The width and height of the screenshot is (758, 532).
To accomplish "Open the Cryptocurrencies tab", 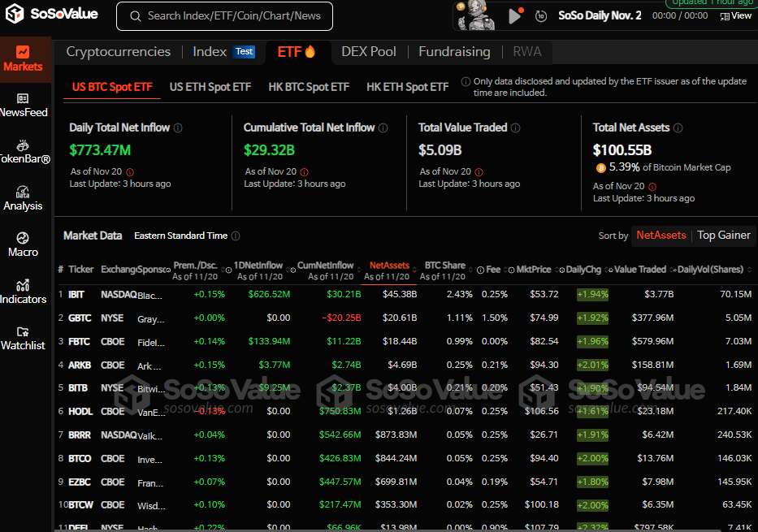I will tap(119, 52).
